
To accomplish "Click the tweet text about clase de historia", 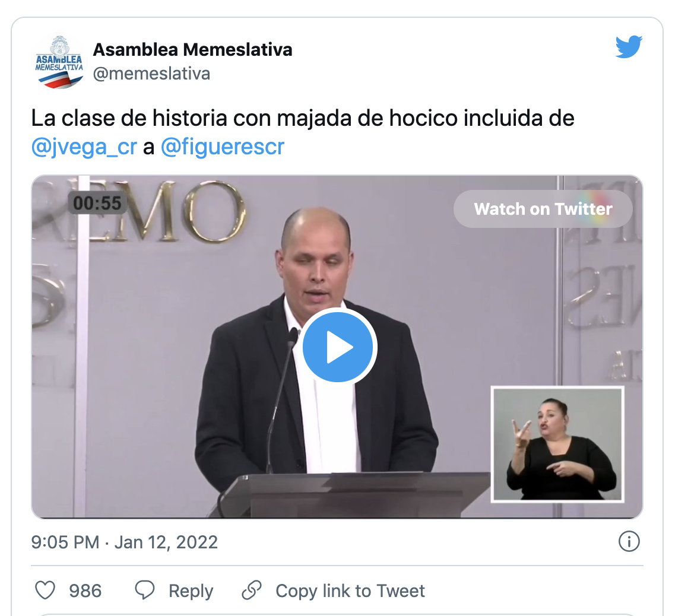I will (303, 132).
